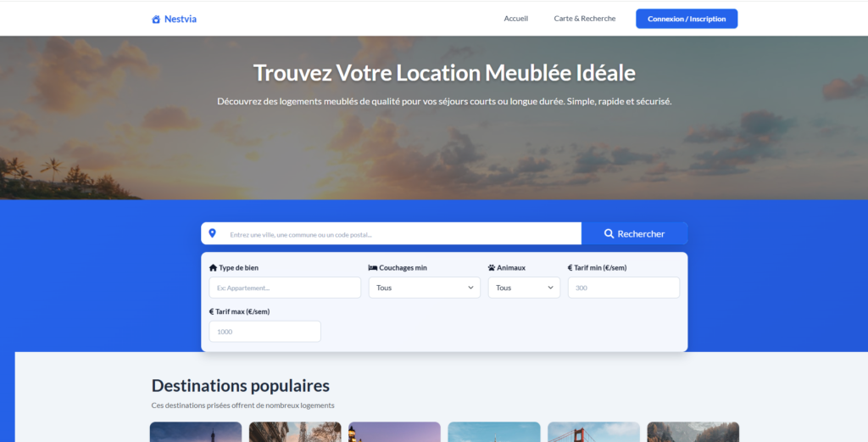Viewport: 868px width, 442px height.
Task: Open the Golden Gate bridge destination thumbnail
Action: tap(593, 432)
